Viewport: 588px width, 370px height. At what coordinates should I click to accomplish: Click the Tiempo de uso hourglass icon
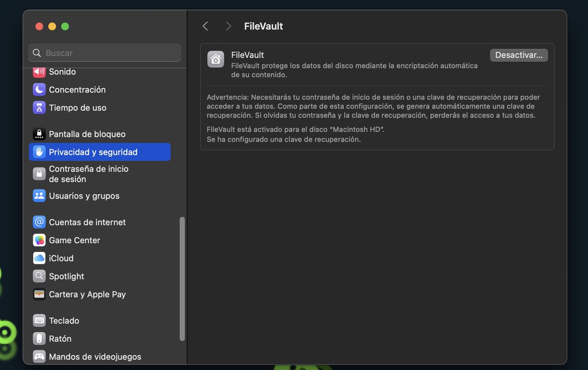[39, 107]
